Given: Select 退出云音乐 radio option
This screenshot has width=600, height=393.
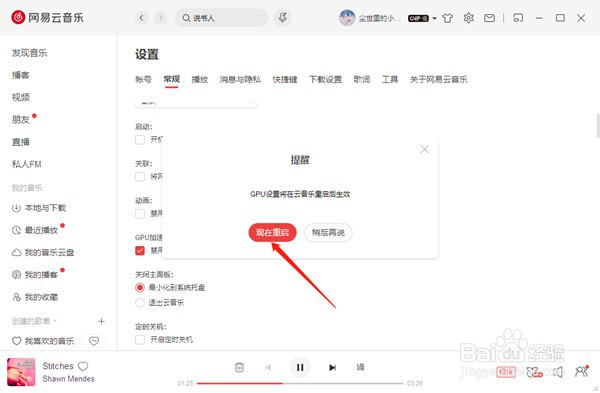Looking at the screenshot, I should click(x=140, y=303).
